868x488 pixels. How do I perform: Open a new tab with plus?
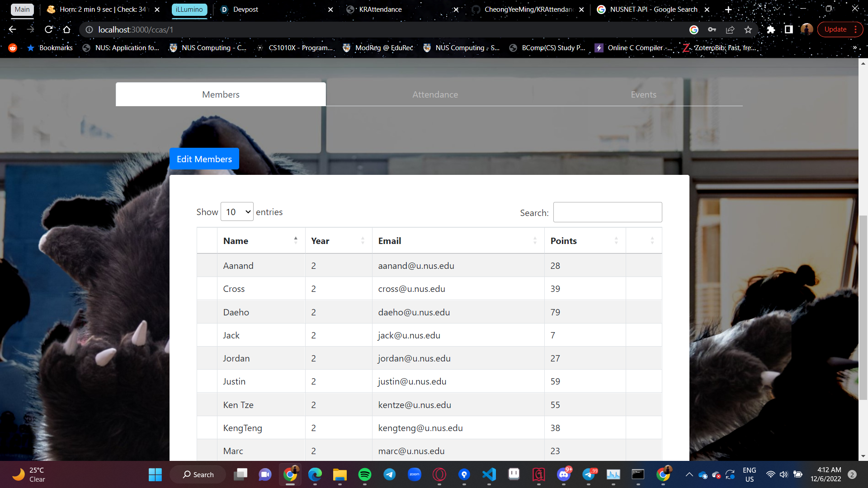point(728,9)
